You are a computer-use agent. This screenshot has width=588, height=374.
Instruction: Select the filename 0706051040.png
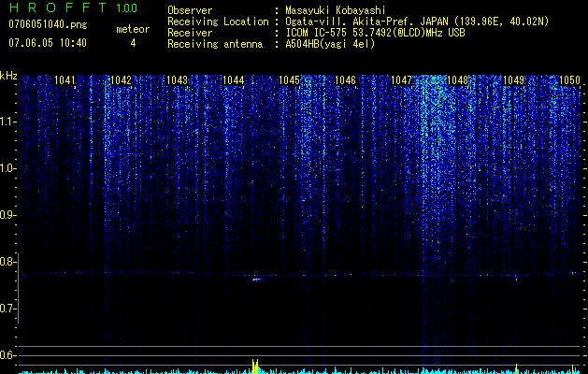coord(48,25)
